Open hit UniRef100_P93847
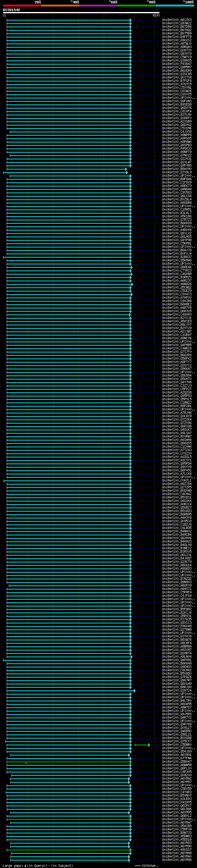 point(177,64)
